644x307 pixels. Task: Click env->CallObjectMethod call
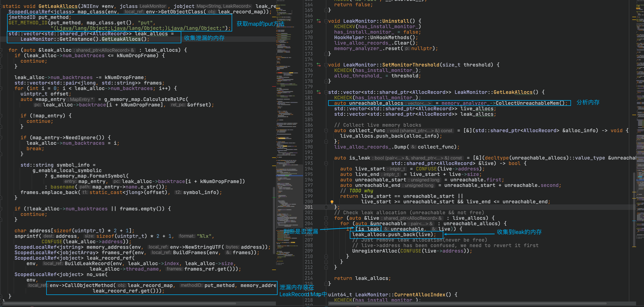click(x=81, y=285)
